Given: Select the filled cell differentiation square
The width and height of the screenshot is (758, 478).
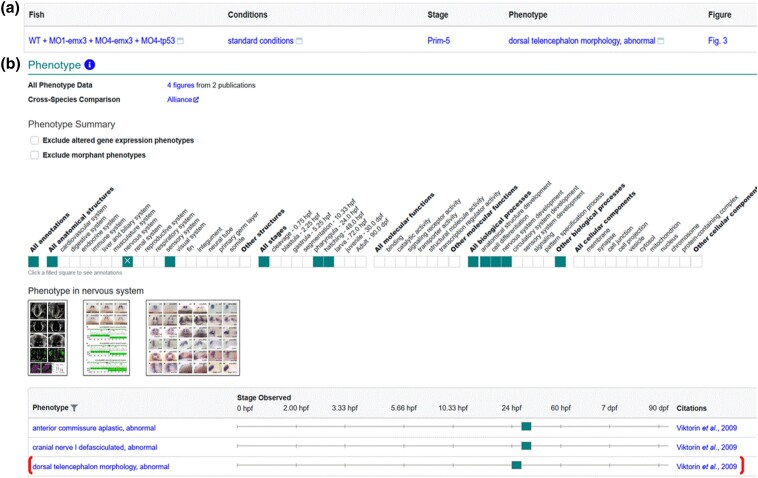Looking at the screenshot, I should point(496,261).
